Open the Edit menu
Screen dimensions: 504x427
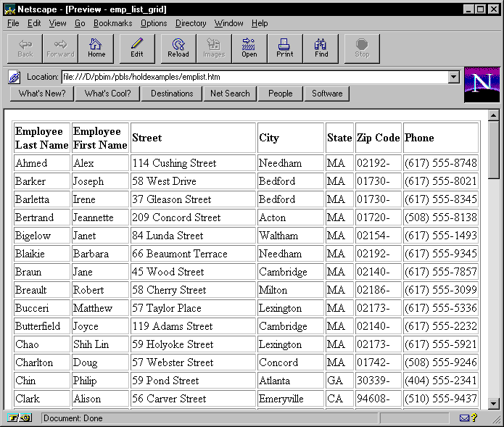34,23
